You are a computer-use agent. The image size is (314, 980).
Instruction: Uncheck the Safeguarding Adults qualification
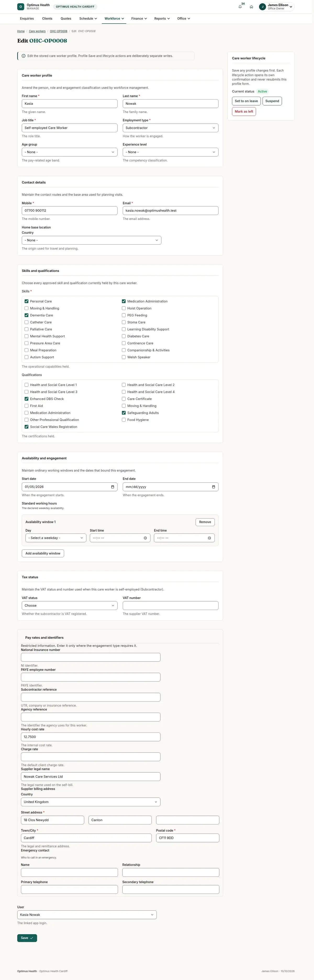coord(124,413)
